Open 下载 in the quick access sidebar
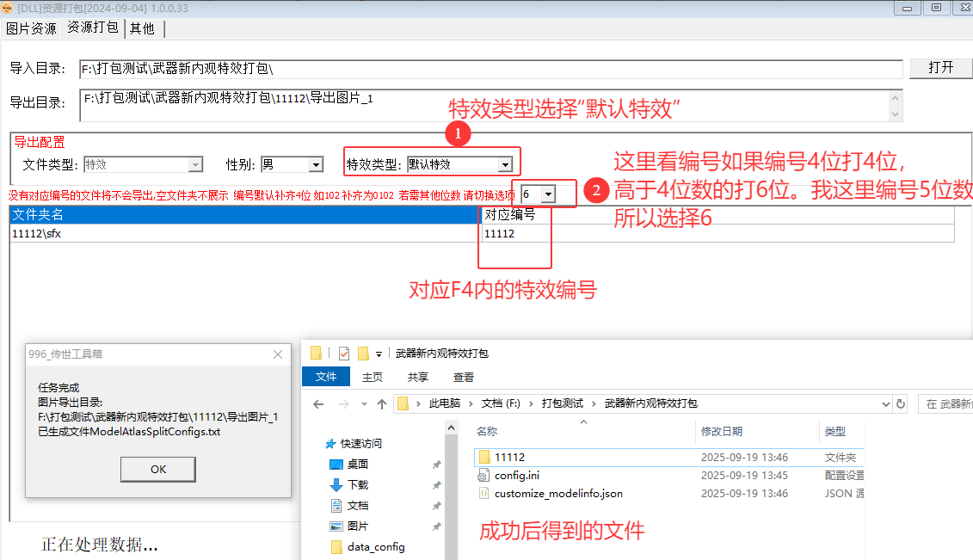This screenshot has width=973, height=560. pos(358,485)
